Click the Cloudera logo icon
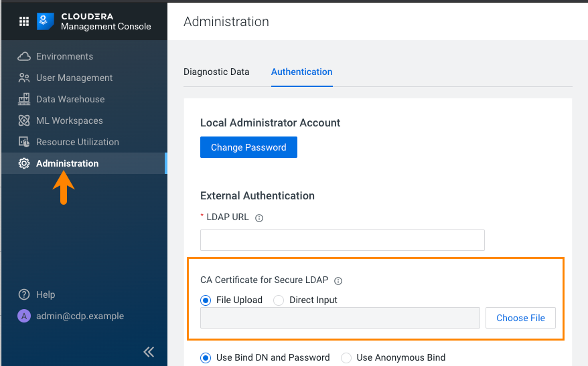The image size is (588, 366). [x=46, y=21]
